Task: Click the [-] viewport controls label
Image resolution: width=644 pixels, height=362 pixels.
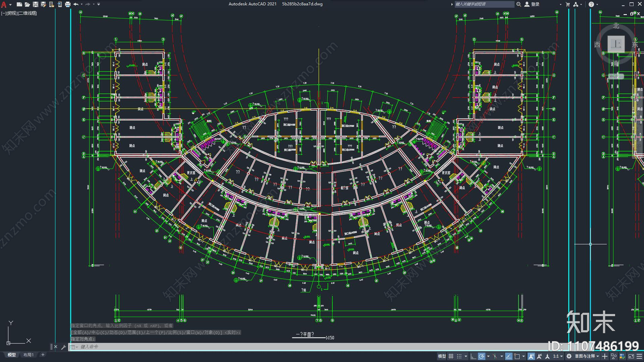Action: (x=4, y=13)
